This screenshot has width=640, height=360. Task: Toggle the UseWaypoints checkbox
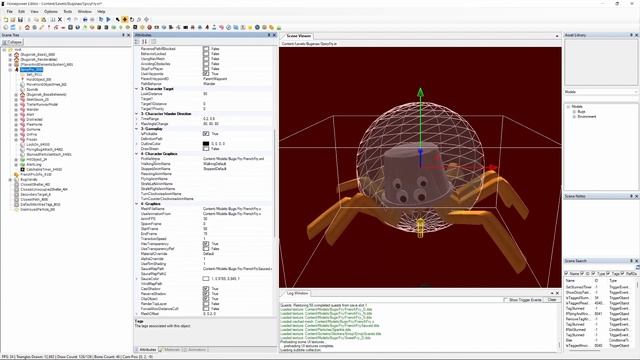(x=206, y=74)
